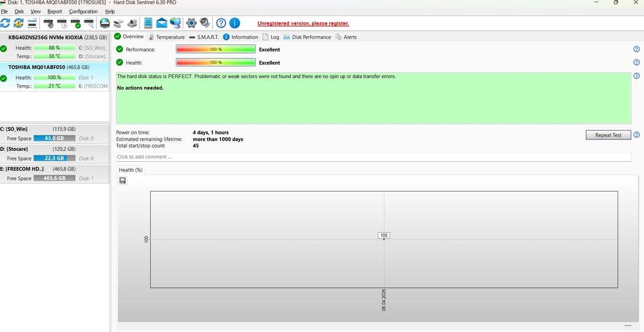Select the KBG40ZNS256G NVMe KIOXIA disk
644x332 pixels.
click(x=55, y=48)
